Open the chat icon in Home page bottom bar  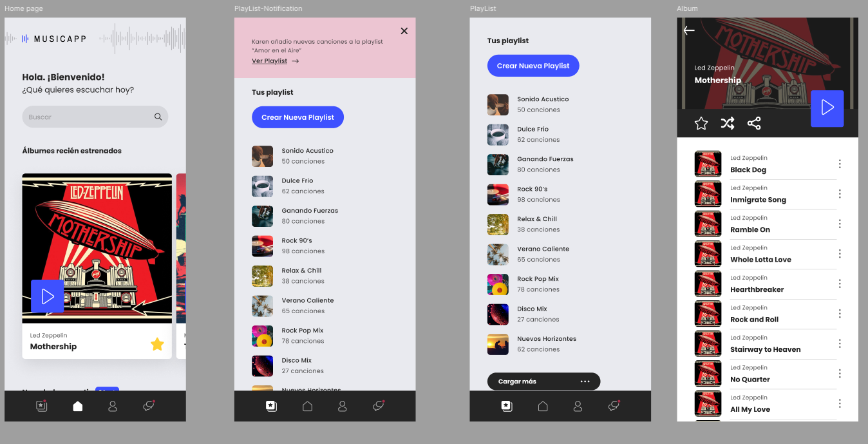pyautogui.click(x=149, y=406)
